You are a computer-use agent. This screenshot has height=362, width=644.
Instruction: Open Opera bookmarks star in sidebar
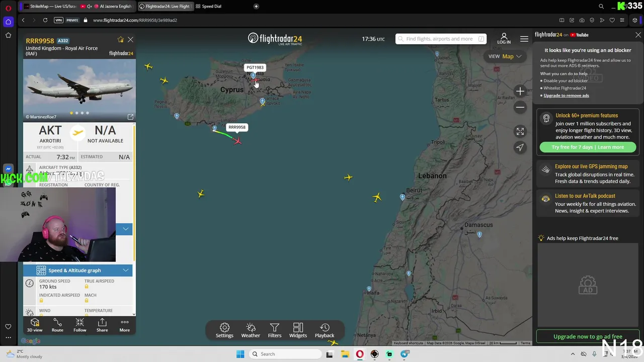click(x=8, y=35)
